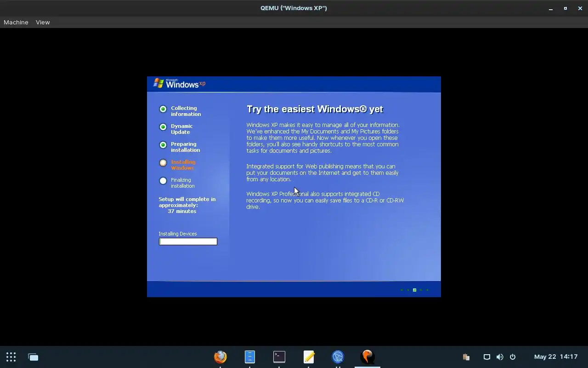Open the blue file manager dock icon
The image size is (588, 368).
pos(250,357)
